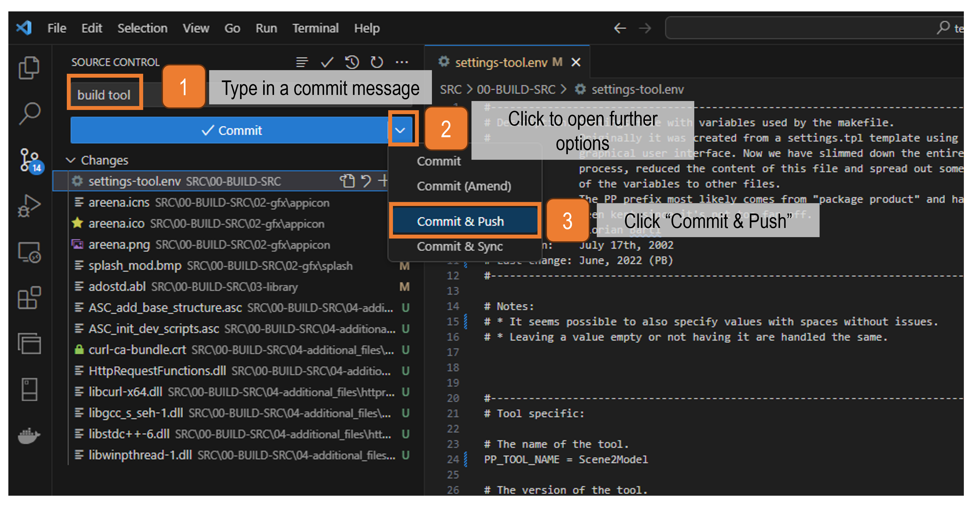Click the PP_TOOL_NAME = Scene2Model line

pos(566,459)
